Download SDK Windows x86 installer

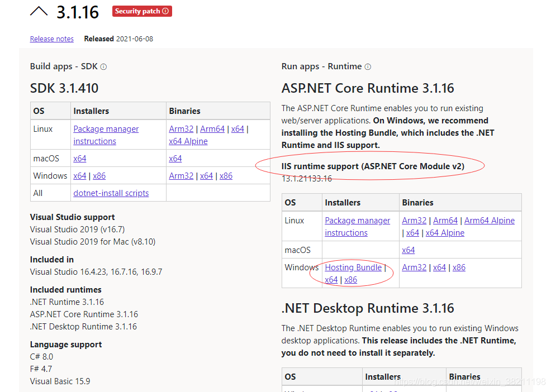coord(99,176)
